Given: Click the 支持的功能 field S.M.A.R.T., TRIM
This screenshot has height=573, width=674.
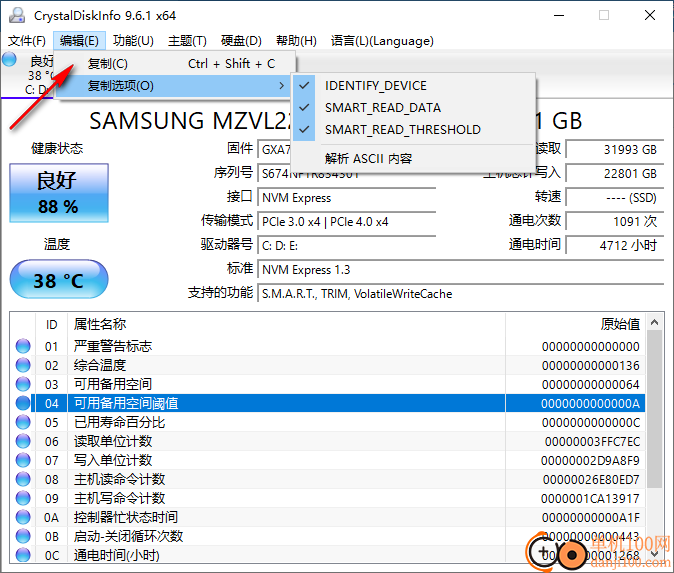Looking at the screenshot, I should 461,294.
